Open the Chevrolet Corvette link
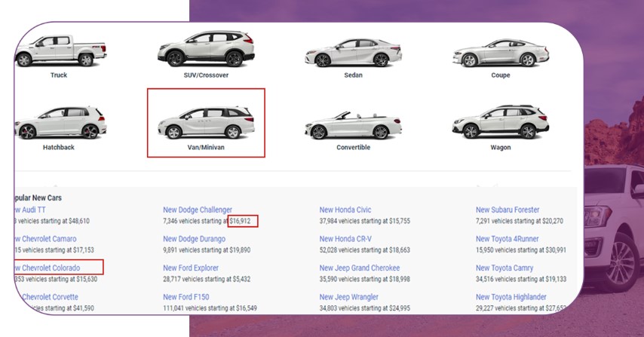 pyautogui.click(x=50, y=297)
